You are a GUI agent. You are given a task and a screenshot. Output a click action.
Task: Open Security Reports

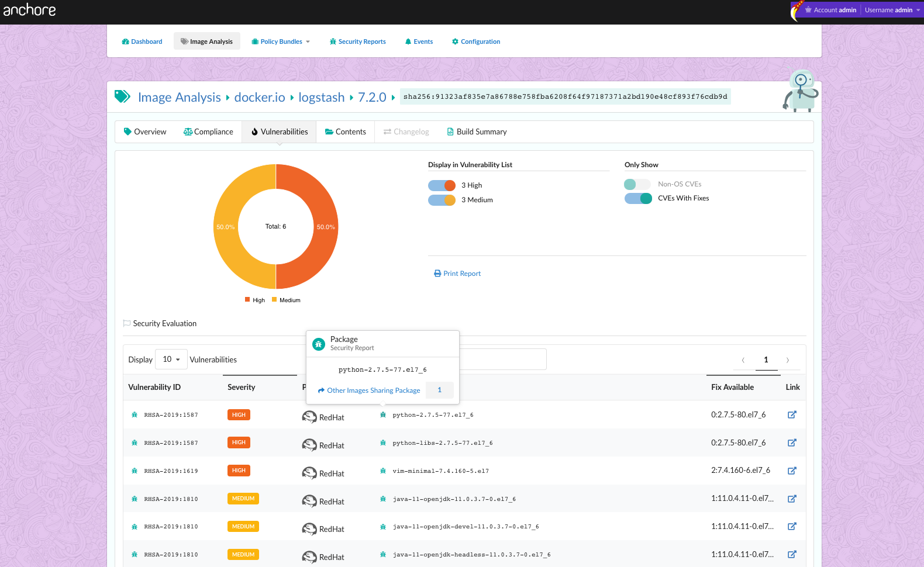pos(357,42)
